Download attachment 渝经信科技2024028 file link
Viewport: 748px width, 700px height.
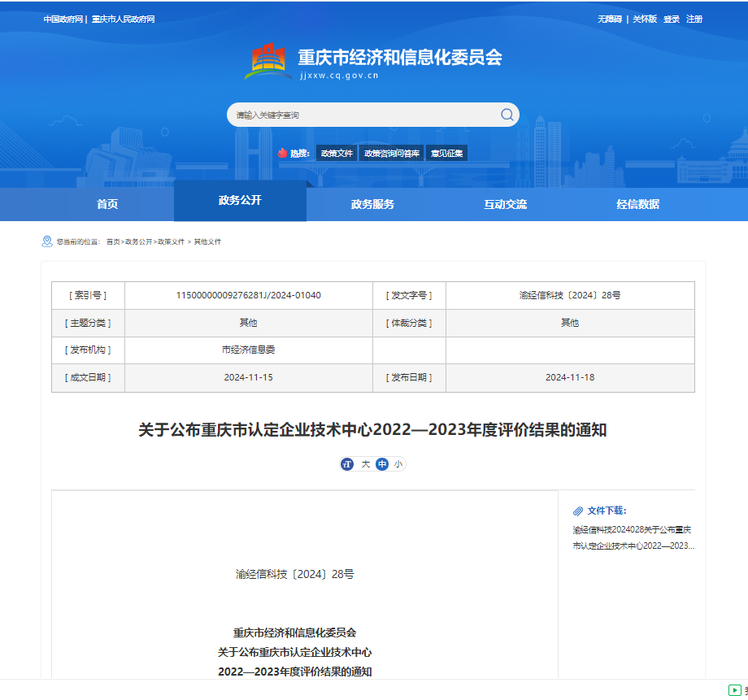point(633,537)
